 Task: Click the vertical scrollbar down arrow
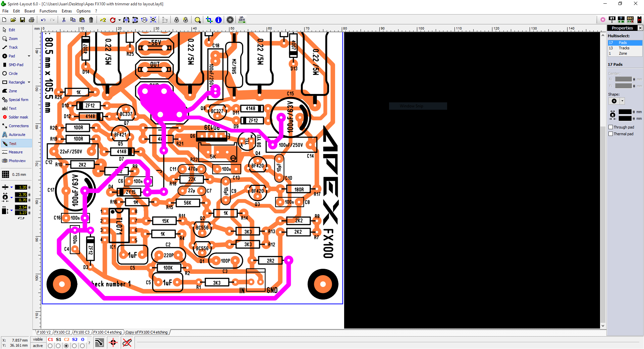pos(603,326)
